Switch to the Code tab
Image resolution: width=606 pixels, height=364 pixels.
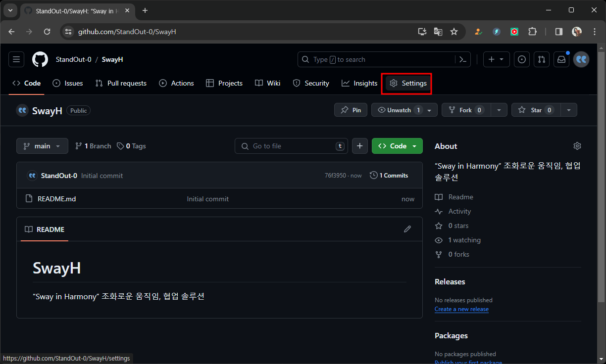27,83
